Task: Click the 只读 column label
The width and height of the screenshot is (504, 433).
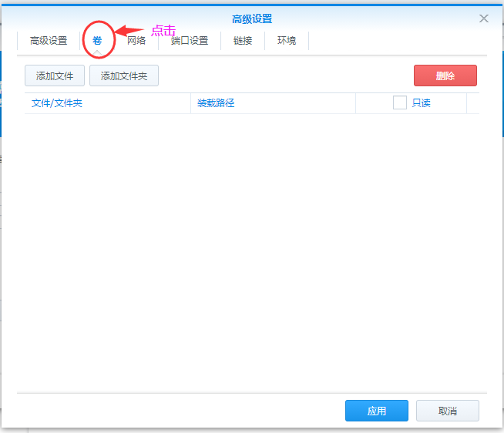Action: pos(421,103)
